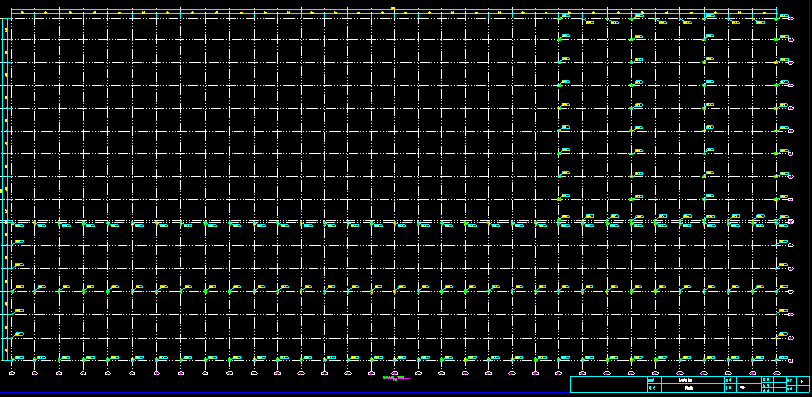Click the lower-left label cell in the title block
The image size is (812, 397).
[x=655, y=388]
